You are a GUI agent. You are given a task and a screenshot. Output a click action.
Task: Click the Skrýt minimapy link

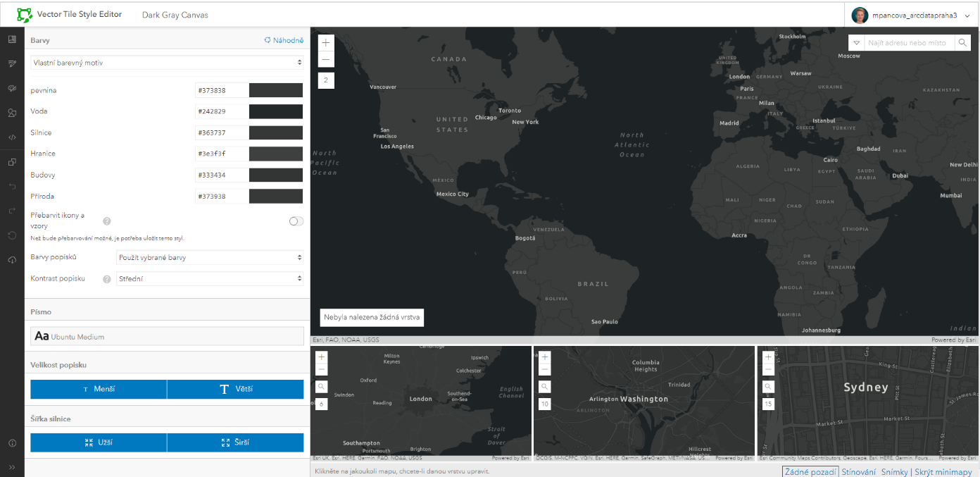point(943,472)
